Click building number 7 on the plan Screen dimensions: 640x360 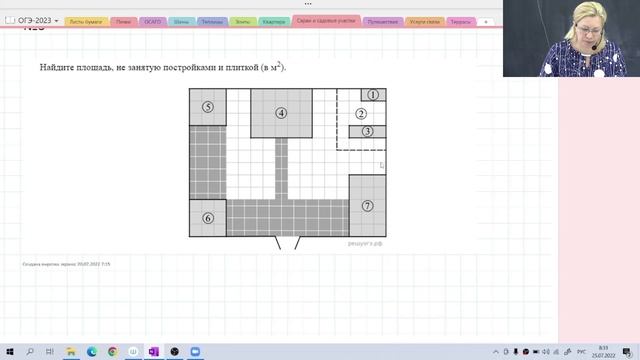click(x=367, y=206)
